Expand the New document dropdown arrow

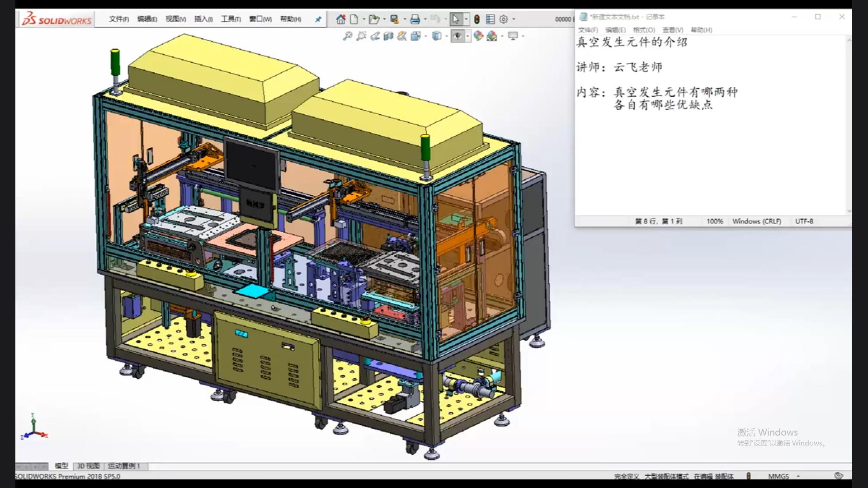pos(364,19)
